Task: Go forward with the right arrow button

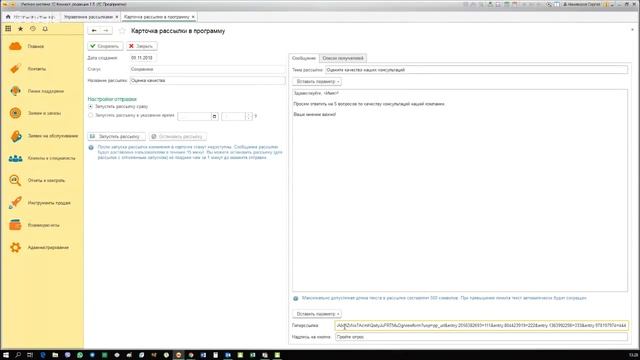Action: pos(106,31)
